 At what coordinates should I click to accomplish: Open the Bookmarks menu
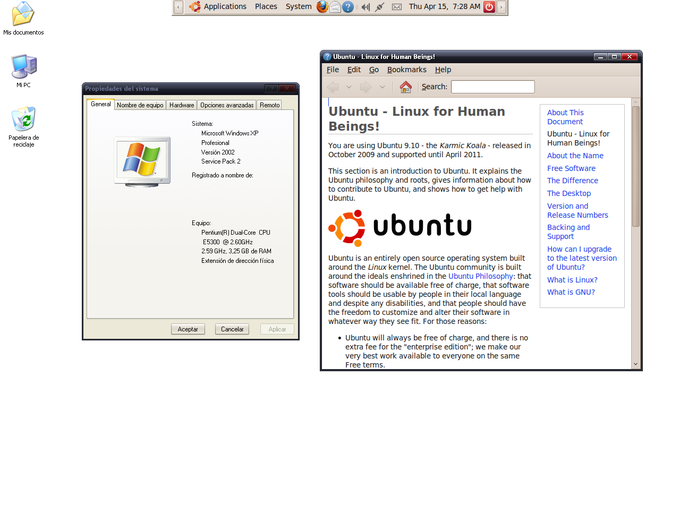(x=407, y=70)
